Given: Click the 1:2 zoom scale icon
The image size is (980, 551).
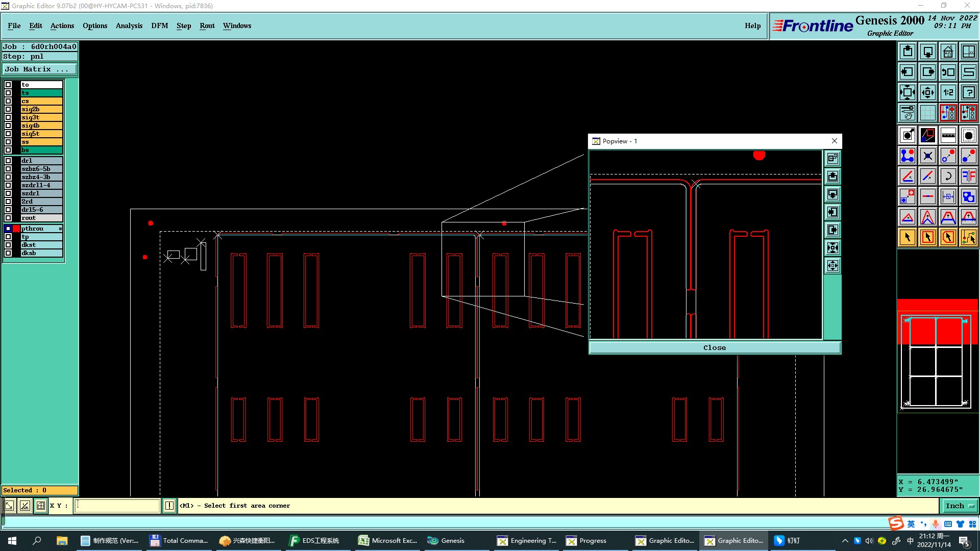Looking at the screenshot, I should pyautogui.click(x=948, y=92).
